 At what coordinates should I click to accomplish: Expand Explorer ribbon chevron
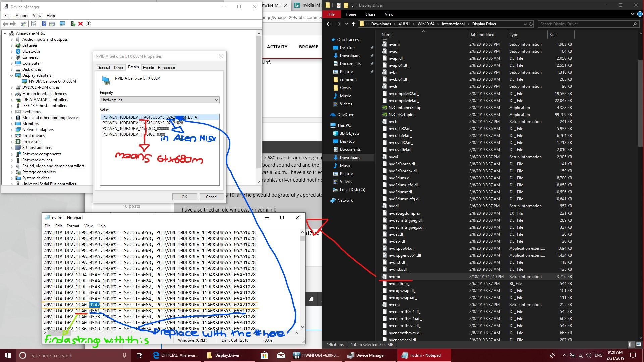(x=632, y=14)
